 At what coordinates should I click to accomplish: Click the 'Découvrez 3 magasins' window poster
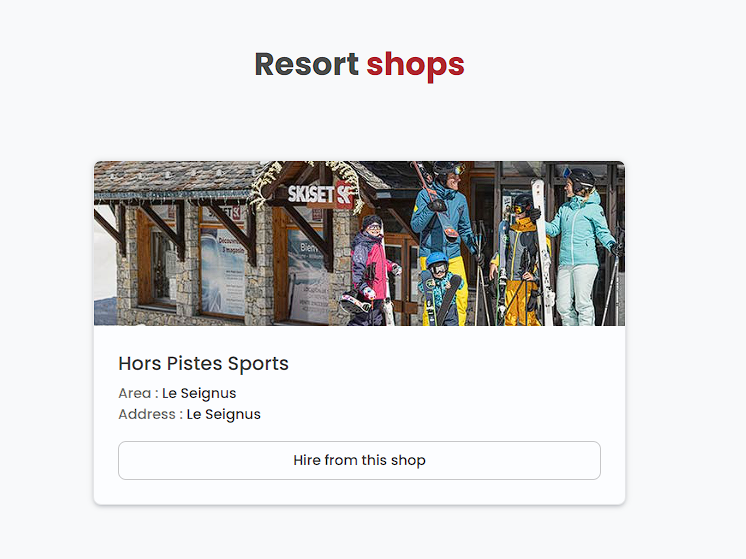(223, 271)
